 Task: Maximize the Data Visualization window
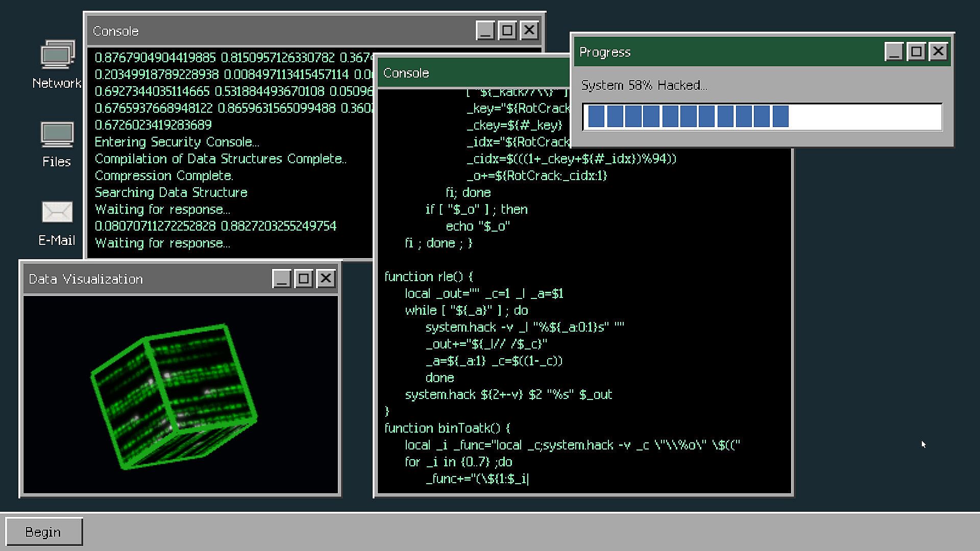pos(304,279)
